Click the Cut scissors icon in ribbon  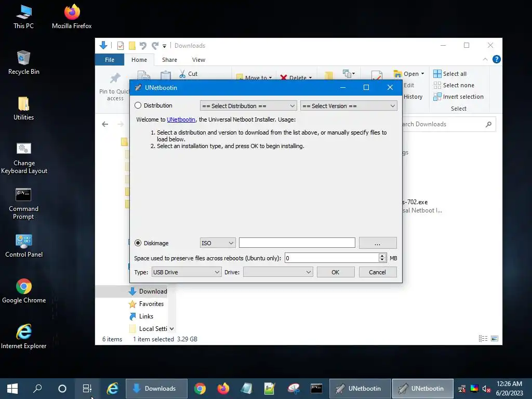182,74
